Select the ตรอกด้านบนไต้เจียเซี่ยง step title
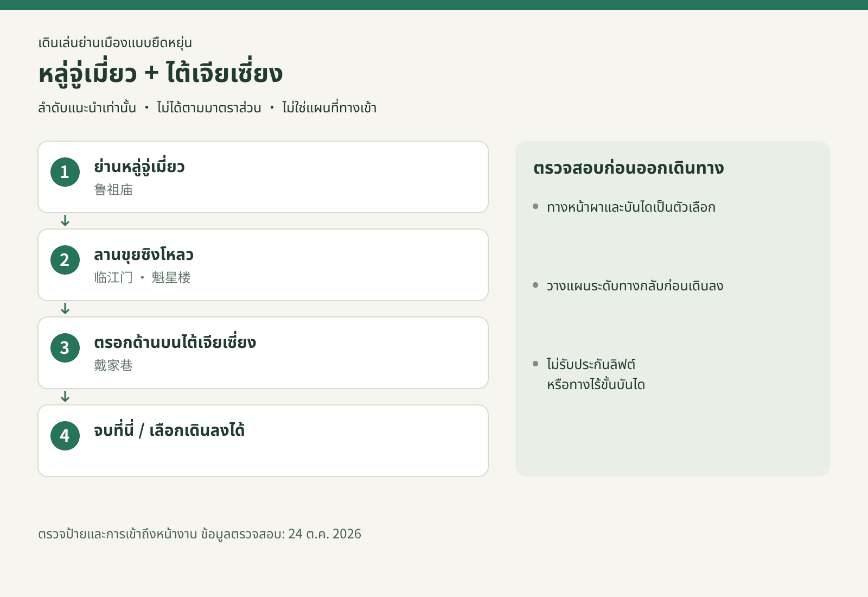 coord(175,342)
